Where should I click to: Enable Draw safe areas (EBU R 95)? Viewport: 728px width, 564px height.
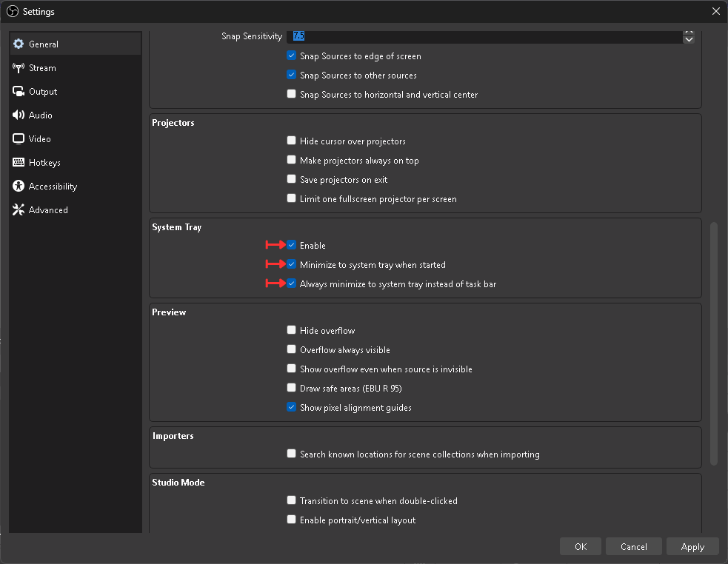[292, 388]
